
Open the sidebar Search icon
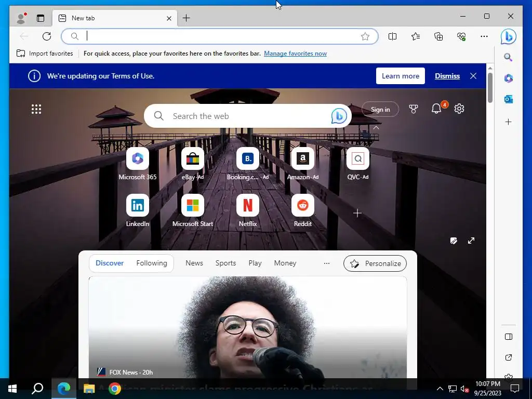pos(508,57)
